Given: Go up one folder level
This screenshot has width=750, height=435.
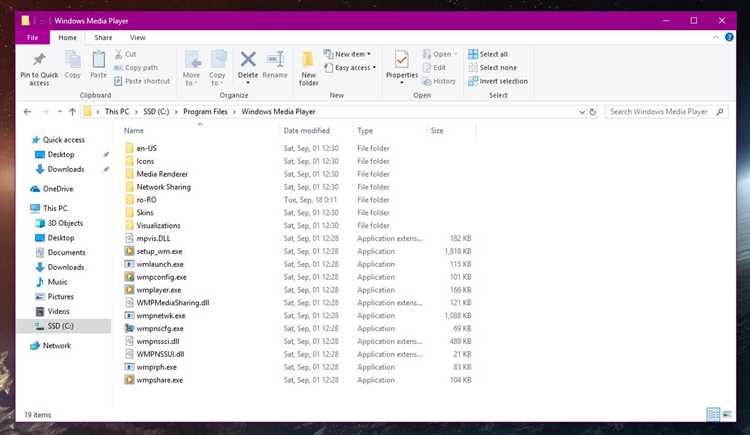Looking at the screenshot, I should tap(72, 112).
